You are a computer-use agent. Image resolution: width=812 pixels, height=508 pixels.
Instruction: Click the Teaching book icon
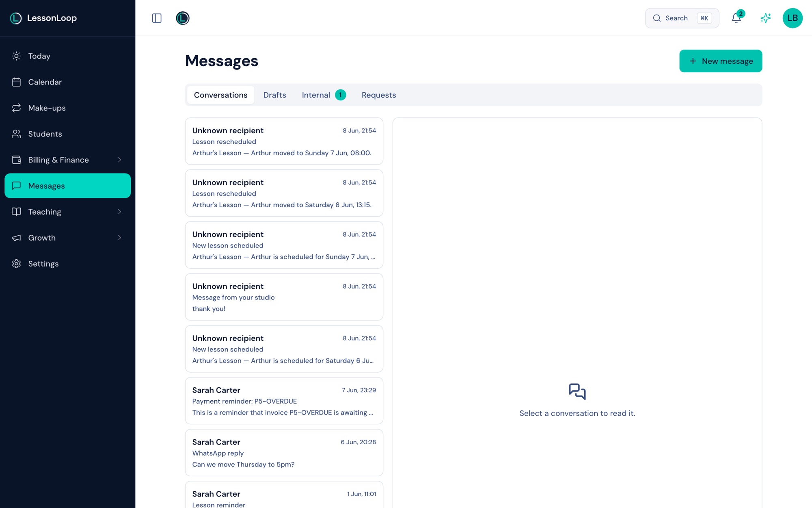click(16, 212)
